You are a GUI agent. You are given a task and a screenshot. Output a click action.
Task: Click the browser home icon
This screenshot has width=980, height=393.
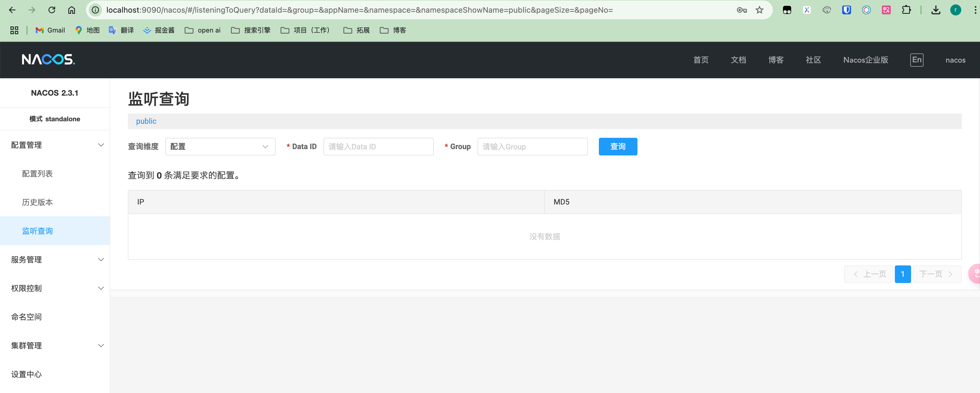tap(72, 10)
